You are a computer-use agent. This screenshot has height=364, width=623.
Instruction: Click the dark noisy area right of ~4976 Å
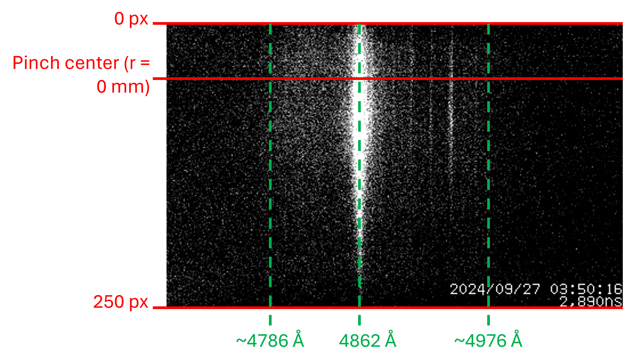[x=552, y=162]
